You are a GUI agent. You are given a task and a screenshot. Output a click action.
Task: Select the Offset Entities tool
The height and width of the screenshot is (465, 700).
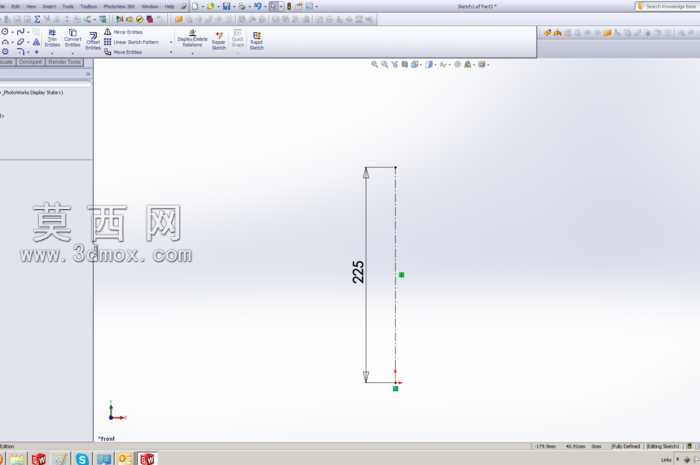click(93, 41)
